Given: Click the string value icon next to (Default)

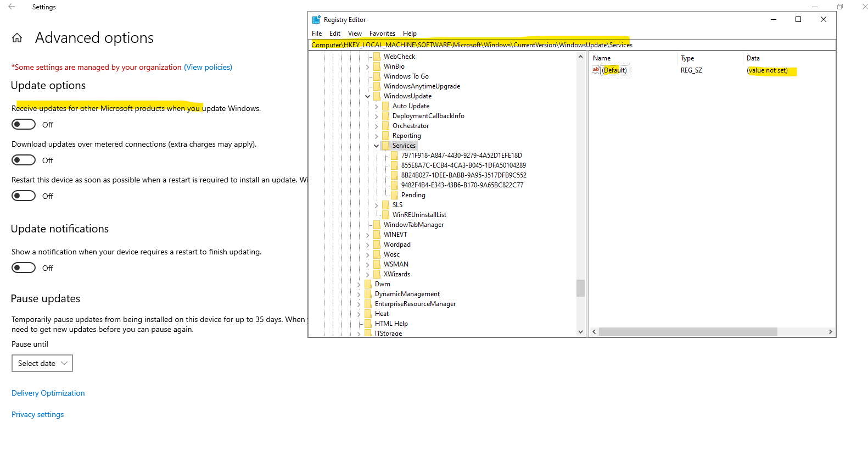Looking at the screenshot, I should tap(596, 70).
